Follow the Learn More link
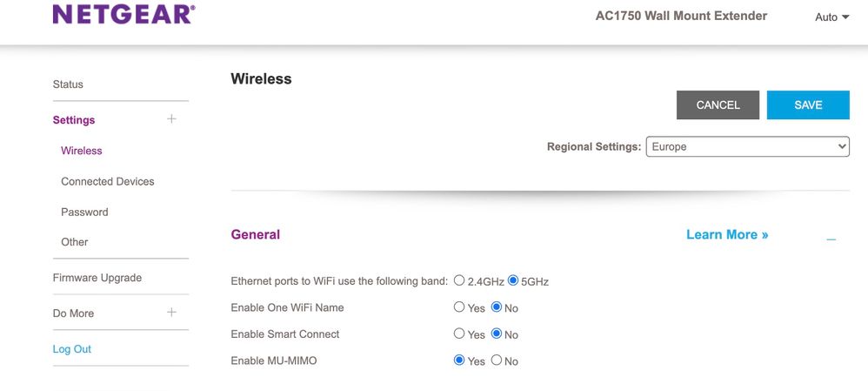868x391 pixels. pyautogui.click(x=727, y=235)
